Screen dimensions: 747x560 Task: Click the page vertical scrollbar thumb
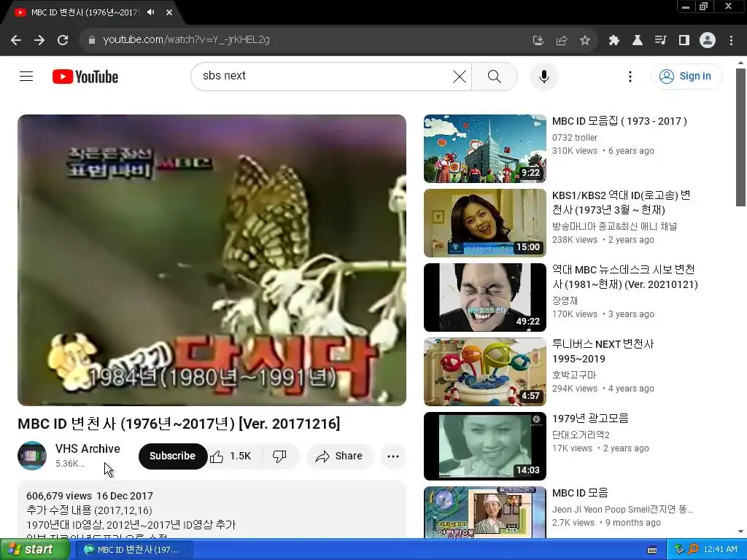(x=740, y=137)
